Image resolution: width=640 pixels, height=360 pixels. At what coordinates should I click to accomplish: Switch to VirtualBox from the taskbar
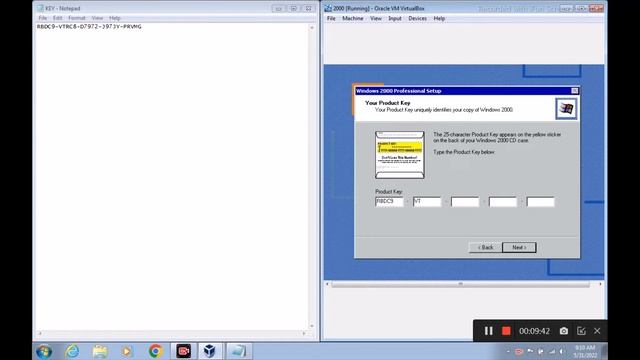point(210,351)
